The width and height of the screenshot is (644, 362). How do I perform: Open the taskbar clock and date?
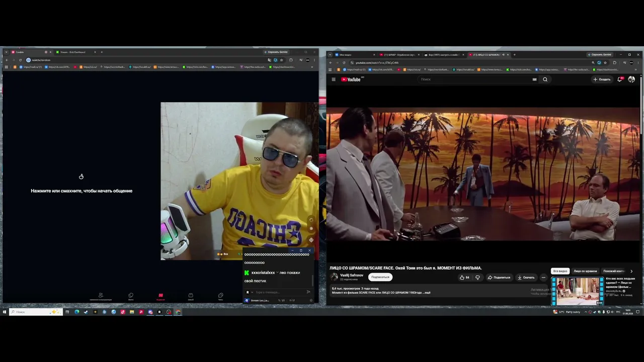pyautogui.click(x=628, y=312)
